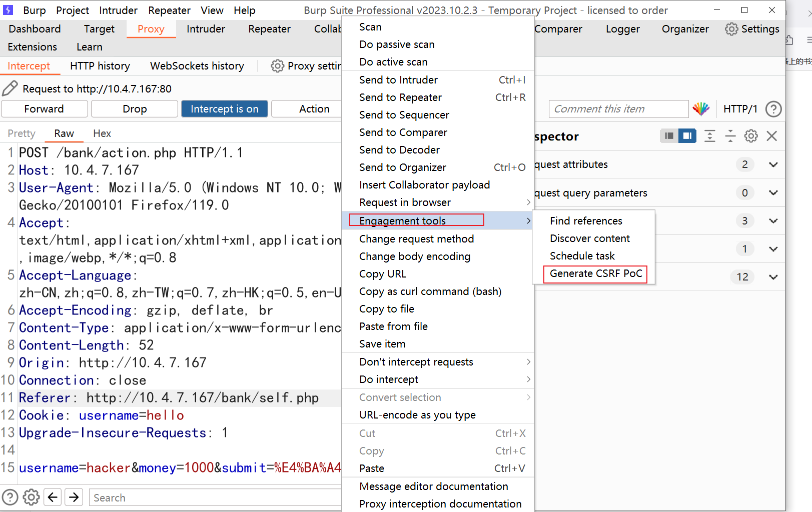812x512 pixels.
Task: Expand Request query parameters chevron
Action: click(x=773, y=193)
